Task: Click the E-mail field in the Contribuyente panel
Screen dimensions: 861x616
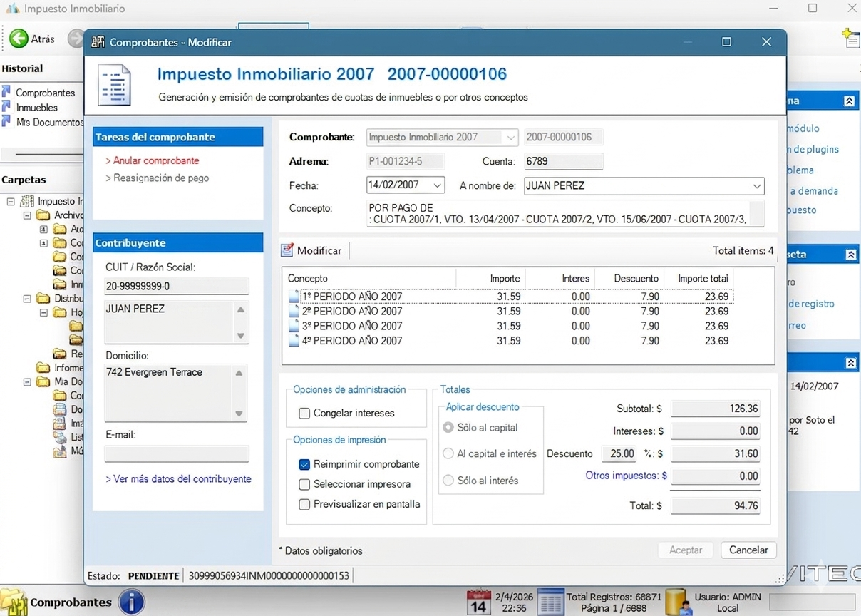Action: pos(177,453)
